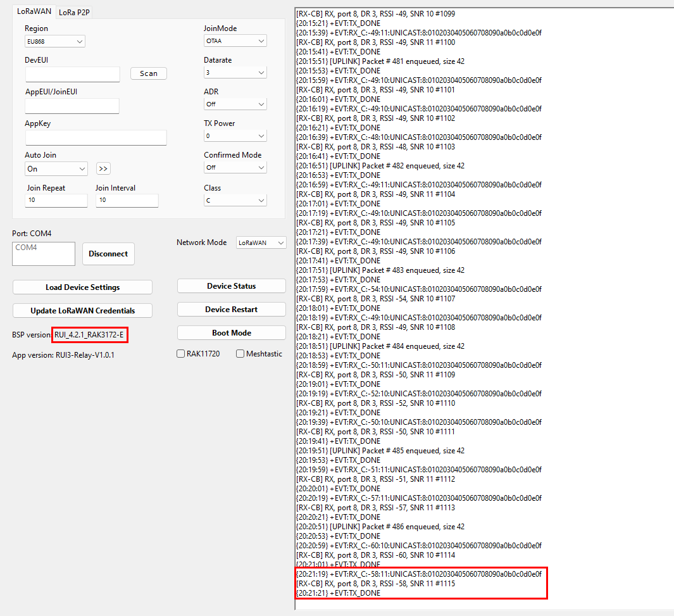The image size is (674, 616).
Task: Tick the Meshtastic checkbox
Action: point(240,354)
